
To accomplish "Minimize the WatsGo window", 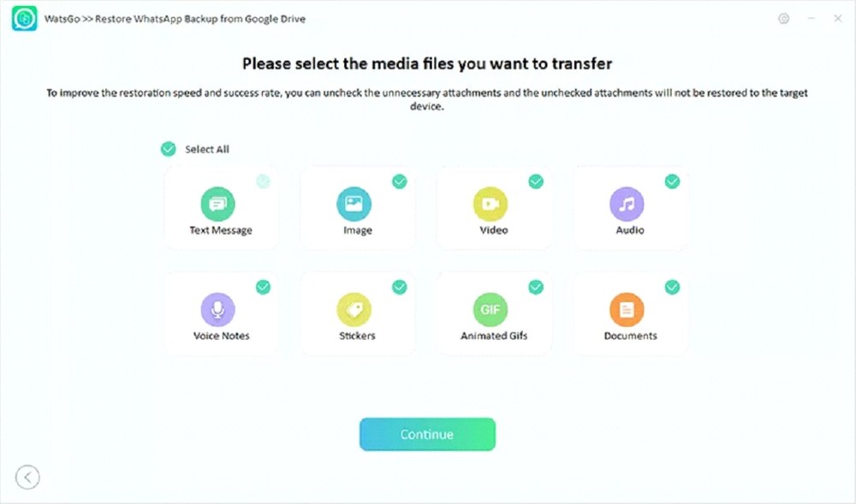I will [811, 19].
